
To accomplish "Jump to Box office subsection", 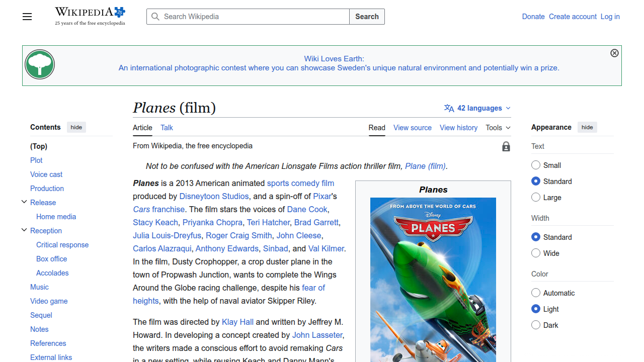I will click(51, 259).
